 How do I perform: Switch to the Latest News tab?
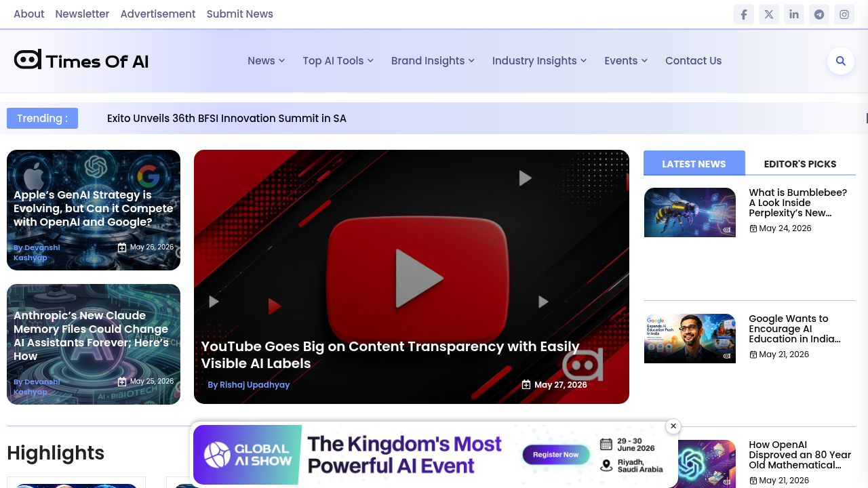694,163
